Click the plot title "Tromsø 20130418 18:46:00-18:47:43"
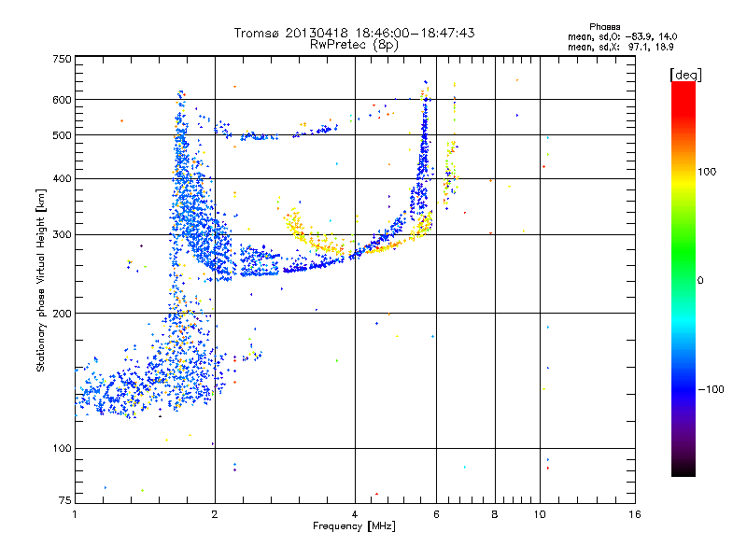This screenshot has width=747, height=560. [x=354, y=33]
